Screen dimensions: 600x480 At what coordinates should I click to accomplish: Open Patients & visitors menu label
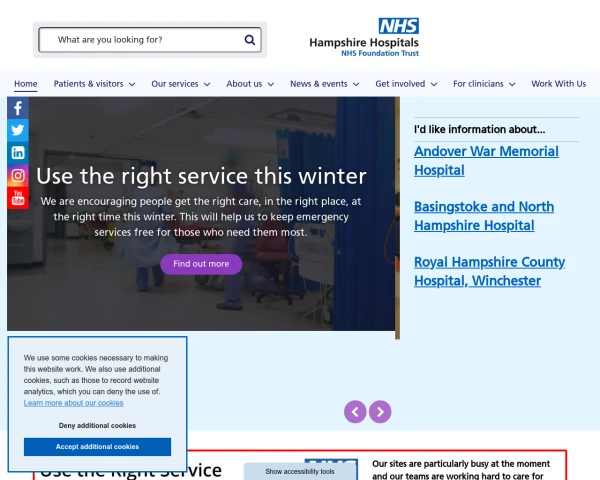[x=88, y=84]
